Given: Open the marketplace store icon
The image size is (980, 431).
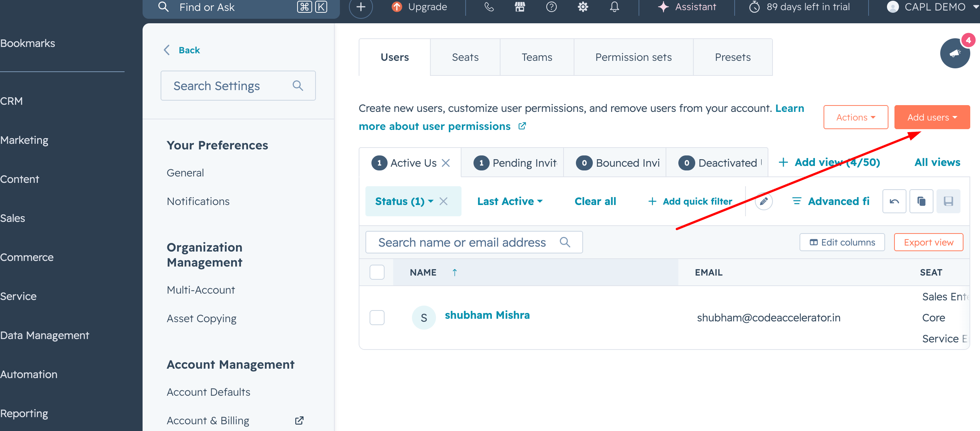Looking at the screenshot, I should click(x=520, y=7).
